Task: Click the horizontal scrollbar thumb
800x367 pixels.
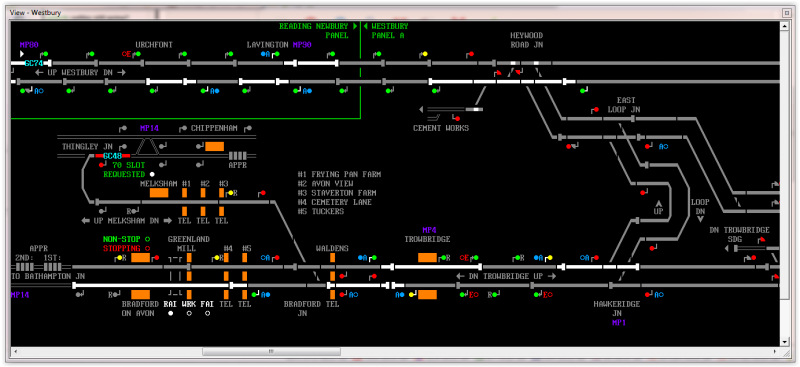Action: pyautogui.click(x=271, y=351)
